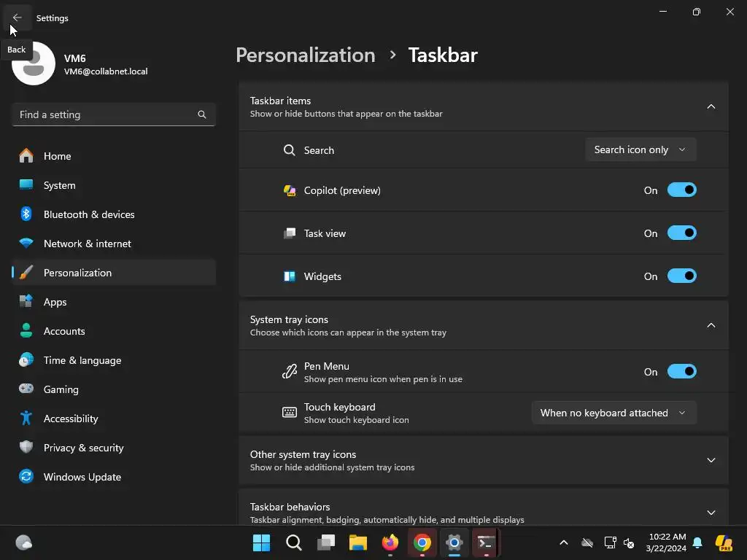Launch Copilot preview from the taskbar corner
Viewport: 747px width, 560px height.
724,542
